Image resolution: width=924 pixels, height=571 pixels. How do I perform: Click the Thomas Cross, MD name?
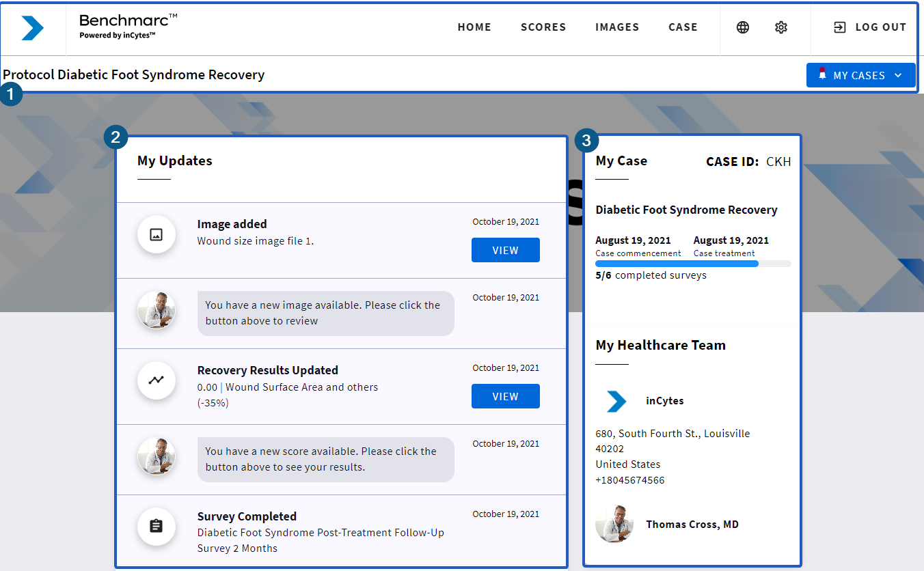pyautogui.click(x=692, y=525)
